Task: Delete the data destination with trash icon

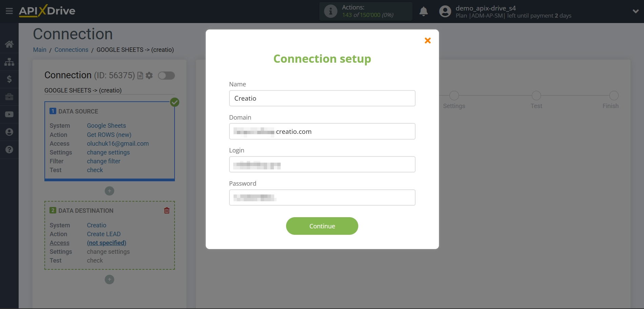Action: click(x=167, y=210)
